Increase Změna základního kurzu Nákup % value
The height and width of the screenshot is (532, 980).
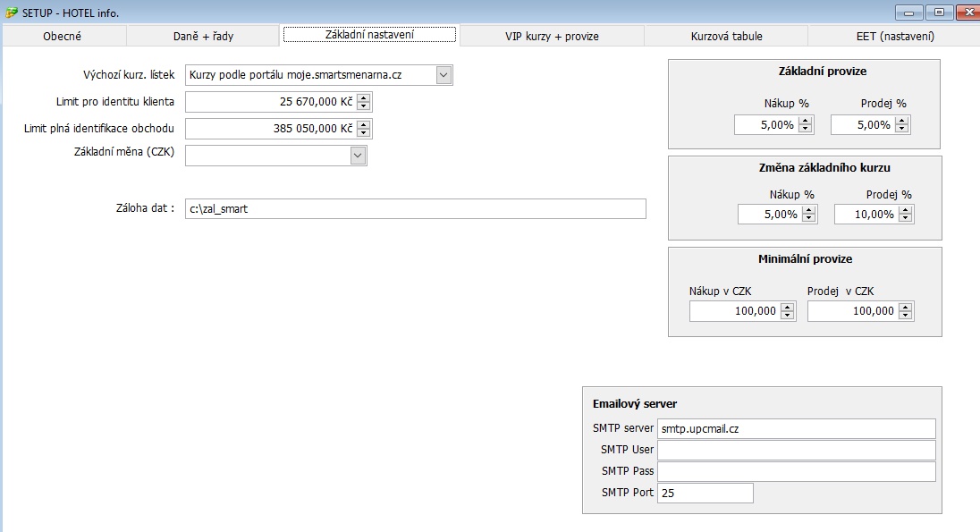(x=809, y=210)
